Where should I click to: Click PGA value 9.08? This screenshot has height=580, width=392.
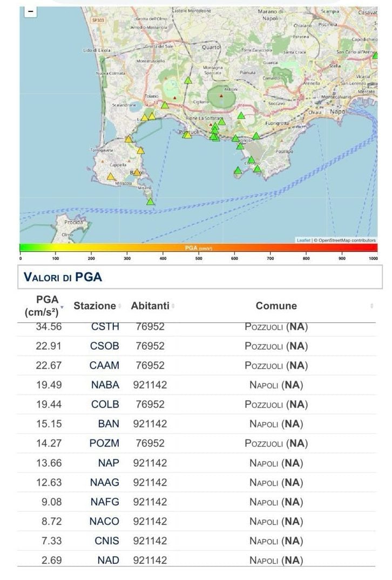[x=52, y=502]
